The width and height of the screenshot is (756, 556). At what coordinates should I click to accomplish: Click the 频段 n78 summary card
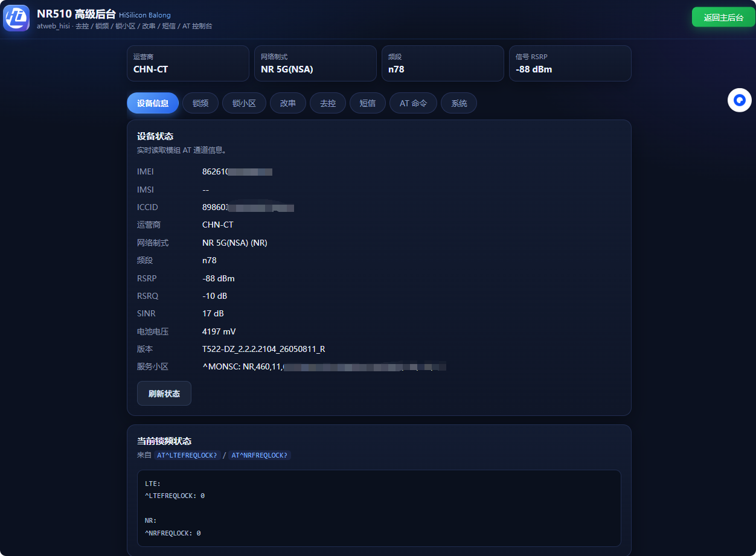[x=443, y=63]
